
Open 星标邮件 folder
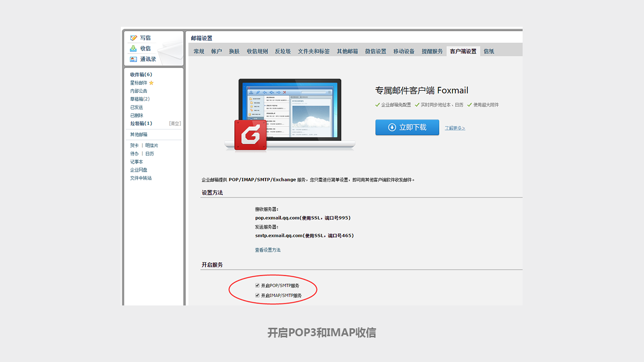(x=139, y=83)
